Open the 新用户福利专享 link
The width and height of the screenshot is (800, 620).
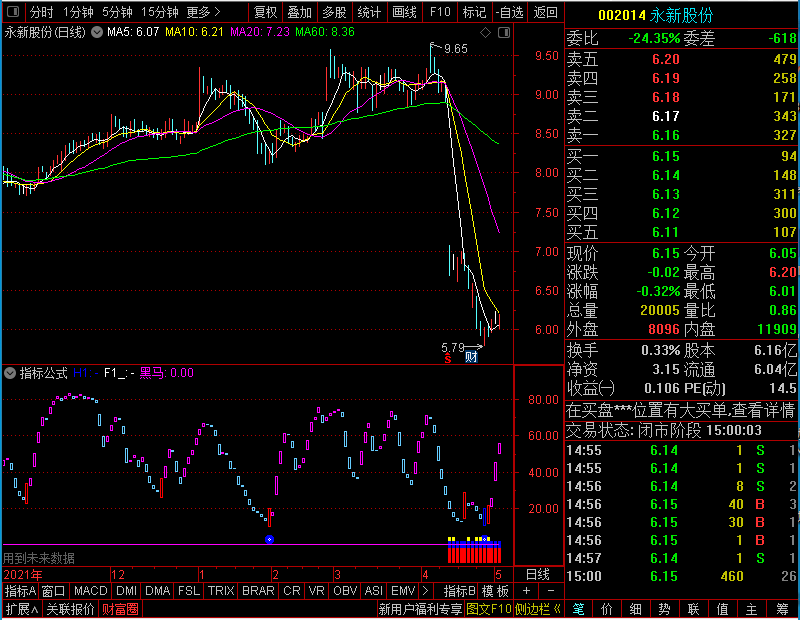pyautogui.click(x=420, y=608)
